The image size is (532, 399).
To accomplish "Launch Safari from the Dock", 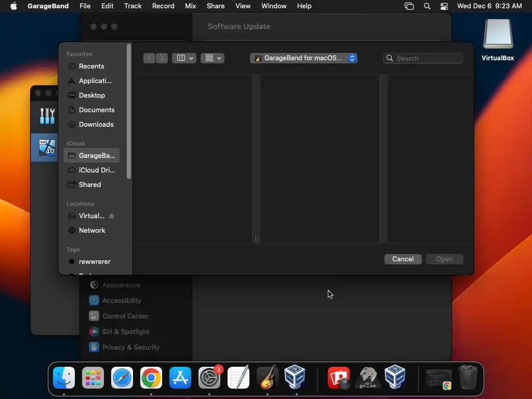I will tap(122, 378).
